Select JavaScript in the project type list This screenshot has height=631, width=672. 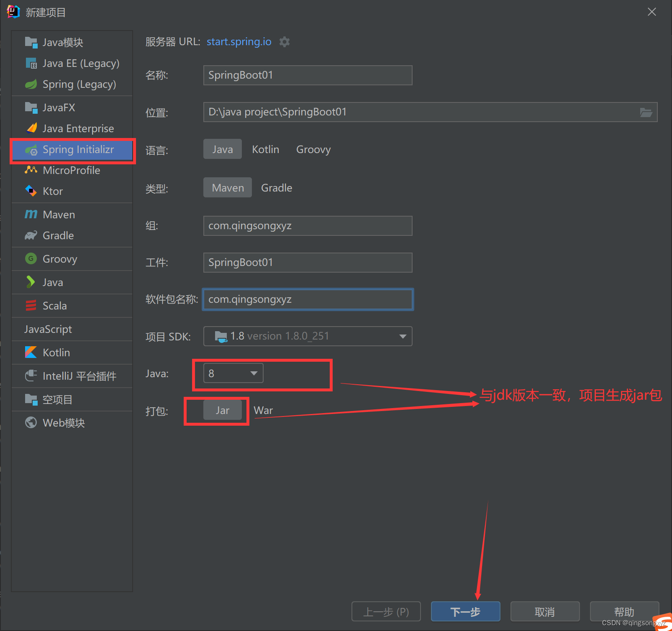point(48,329)
